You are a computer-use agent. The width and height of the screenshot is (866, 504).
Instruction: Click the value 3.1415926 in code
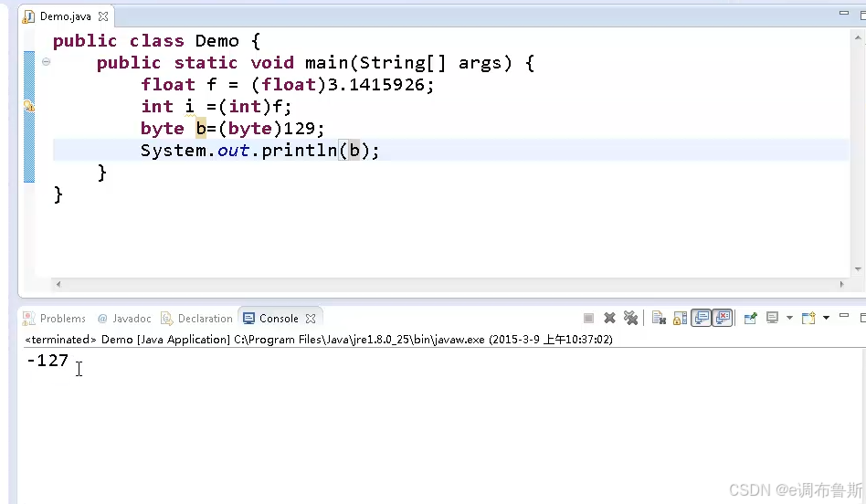[376, 85]
